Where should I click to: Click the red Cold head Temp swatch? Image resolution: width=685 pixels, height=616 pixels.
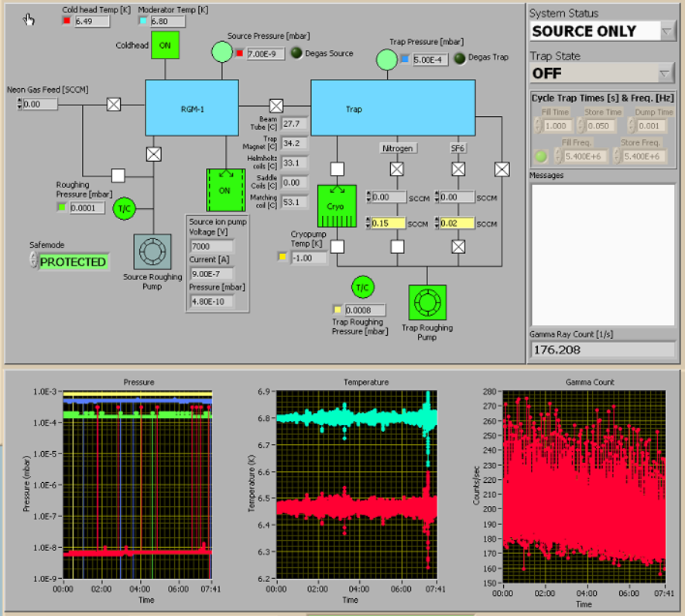click(67, 21)
